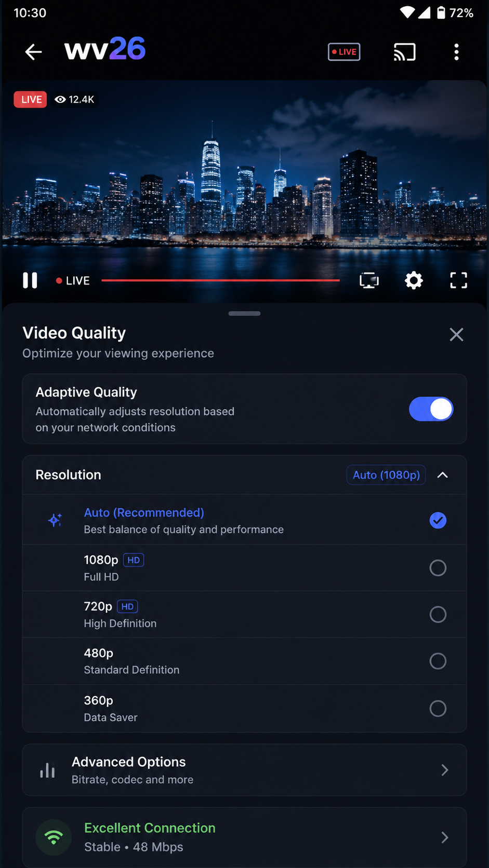Viewport: 489px width, 868px height.
Task: Tap the 12.4K viewer count eye icon
Action: pyautogui.click(x=60, y=99)
